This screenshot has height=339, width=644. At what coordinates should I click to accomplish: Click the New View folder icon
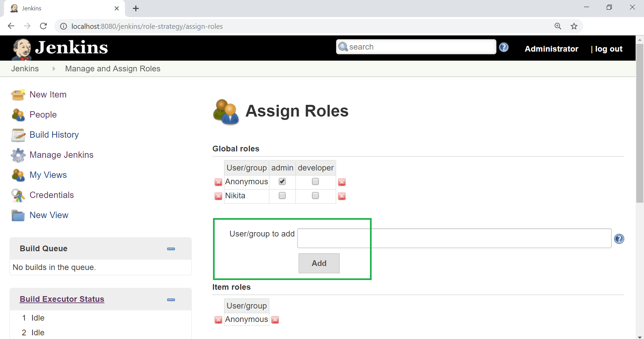point(18,215)
